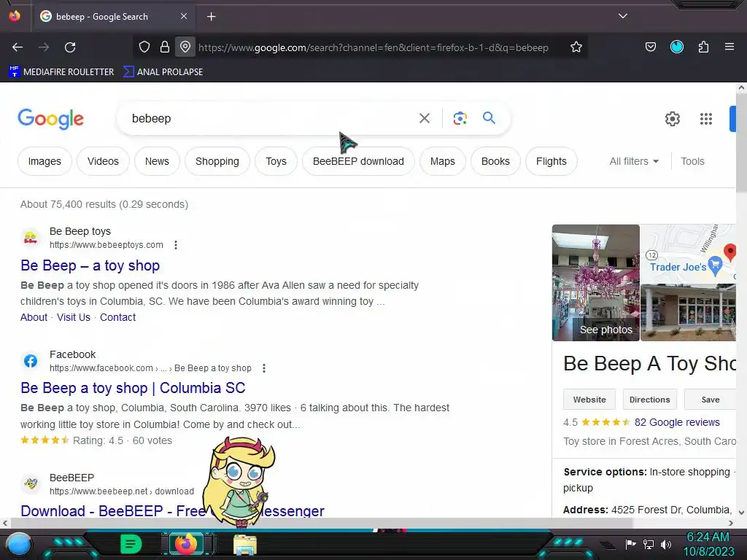This screenshot has height=560, width=747.
Task: Click the BeeBEEP favicon in results
Action: (x=31, y=484)
